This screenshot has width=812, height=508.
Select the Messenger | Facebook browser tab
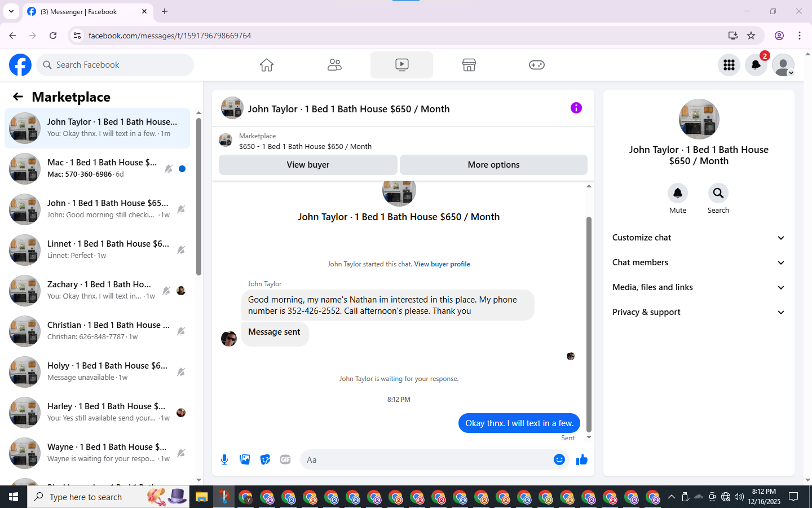click(x=87, y=11)
